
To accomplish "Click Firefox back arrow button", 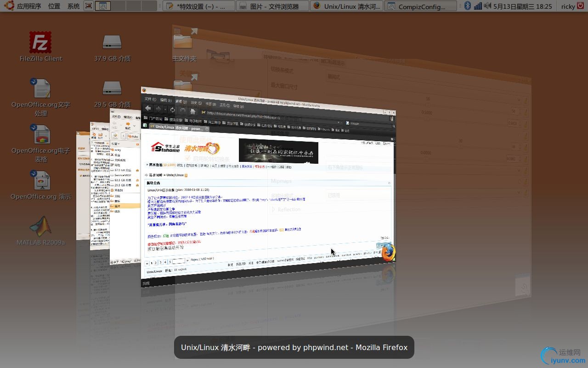I will click(148, 108).
